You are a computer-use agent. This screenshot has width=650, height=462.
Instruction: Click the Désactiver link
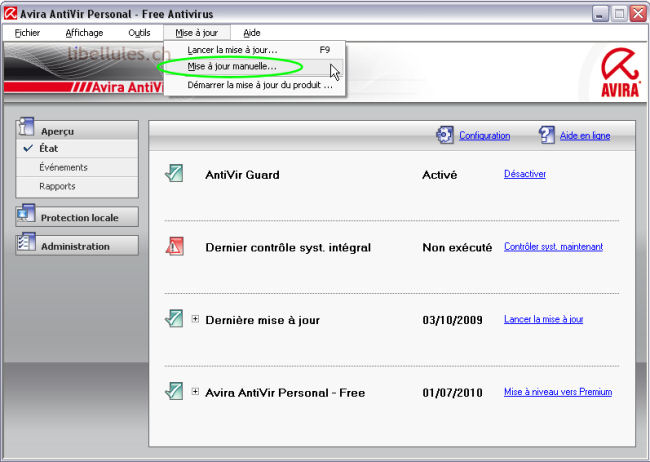[x=525, y=174]
